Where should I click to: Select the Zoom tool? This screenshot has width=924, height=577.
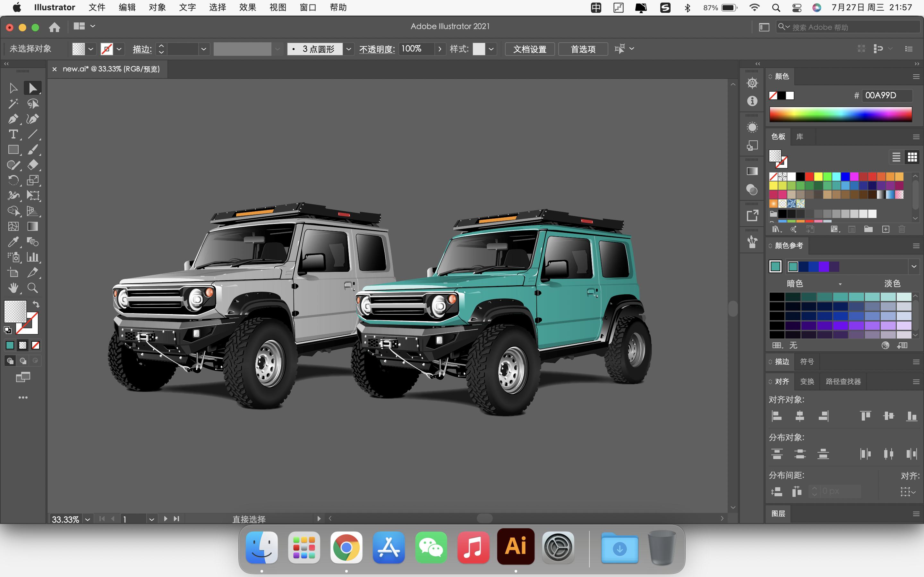pos(33,288)
